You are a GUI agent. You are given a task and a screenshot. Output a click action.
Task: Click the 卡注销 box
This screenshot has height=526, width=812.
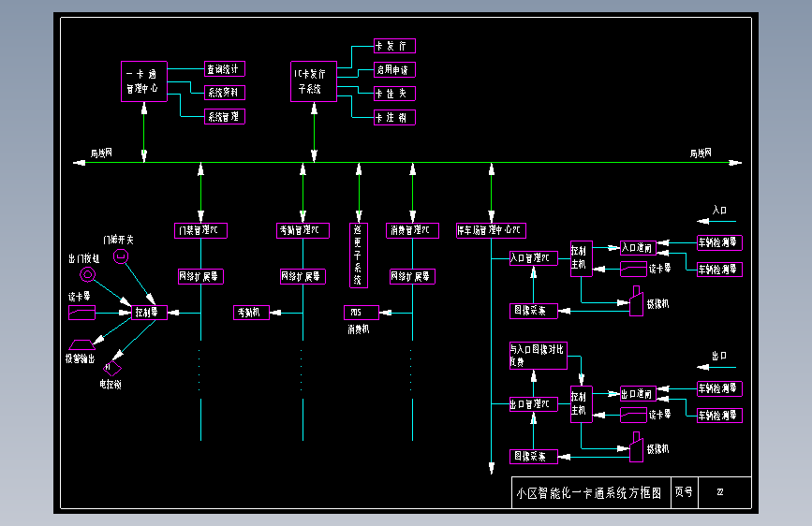click(394, 118)
